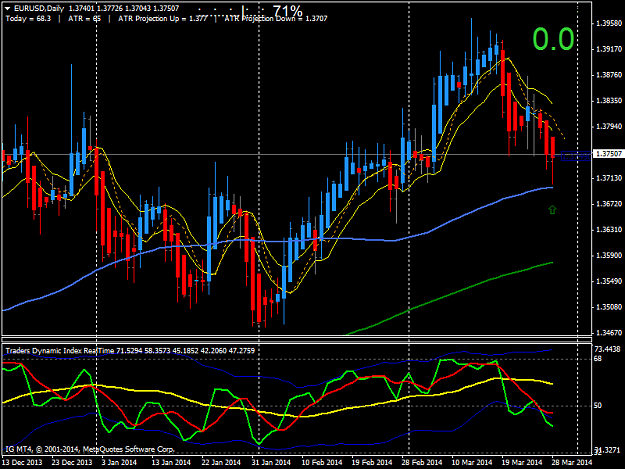Click the 13 Dec 2013 date label
The image size is (625, 469).
tap(22, 462)
